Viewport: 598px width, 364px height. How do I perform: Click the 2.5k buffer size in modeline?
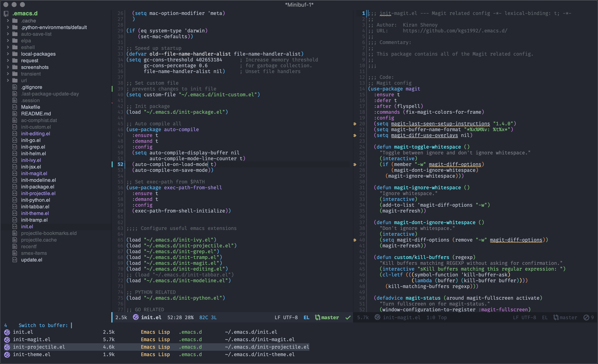[121, 318]
